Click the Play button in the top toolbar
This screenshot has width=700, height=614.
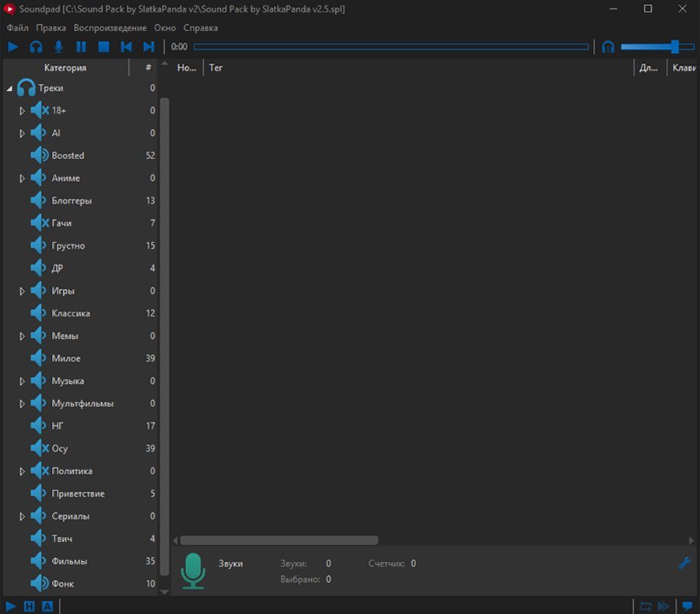tap(13, 47)
